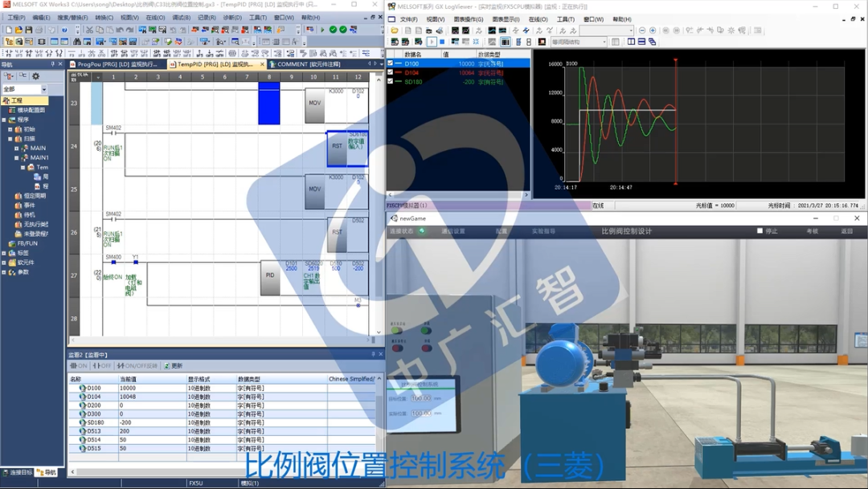Click the binoculars Find icon in GX Works3
Screen dimensions: 868x489
[77, 42]
